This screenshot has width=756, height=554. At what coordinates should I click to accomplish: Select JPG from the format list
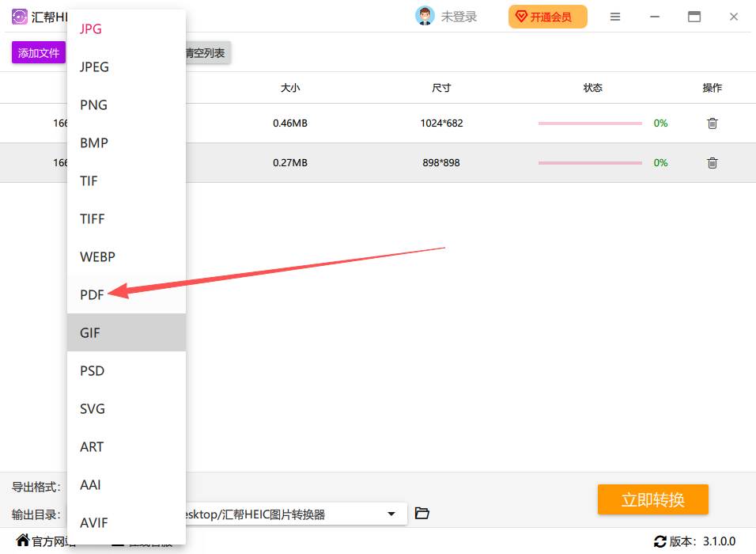tap(127, 29)
